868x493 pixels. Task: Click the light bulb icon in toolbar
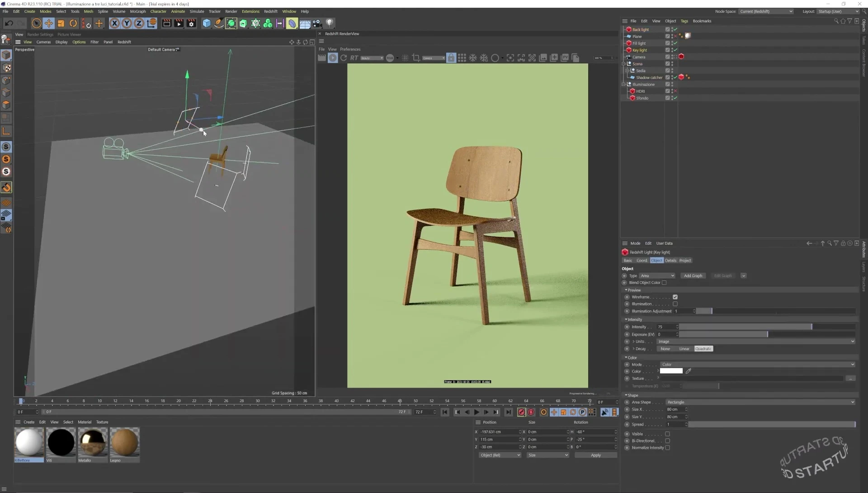point(330,23)
